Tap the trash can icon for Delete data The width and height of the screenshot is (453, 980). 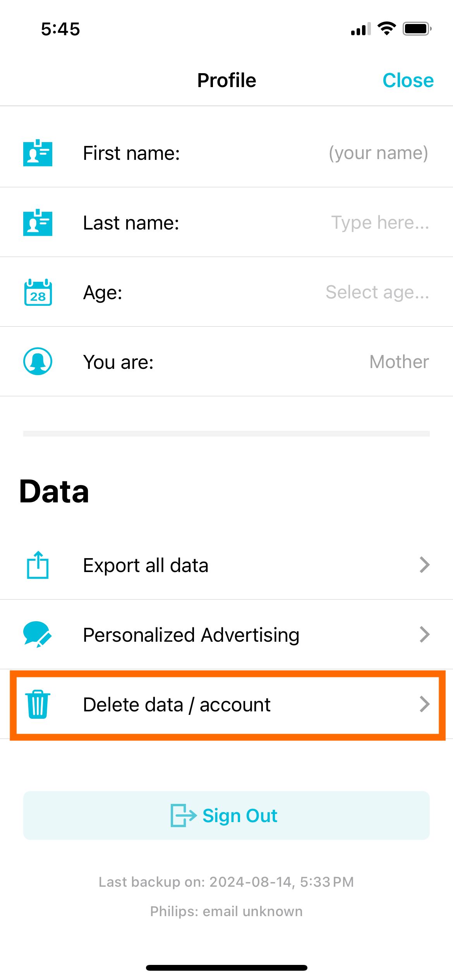point(38,704)
